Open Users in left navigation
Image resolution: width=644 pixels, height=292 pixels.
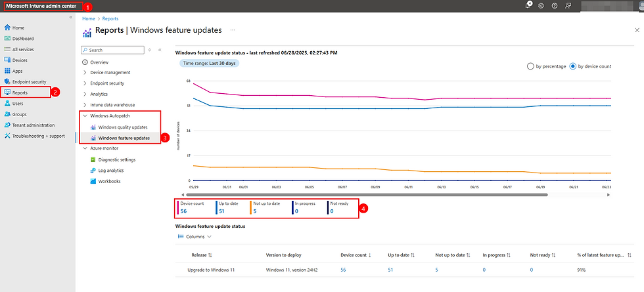[x=18, y=104]
